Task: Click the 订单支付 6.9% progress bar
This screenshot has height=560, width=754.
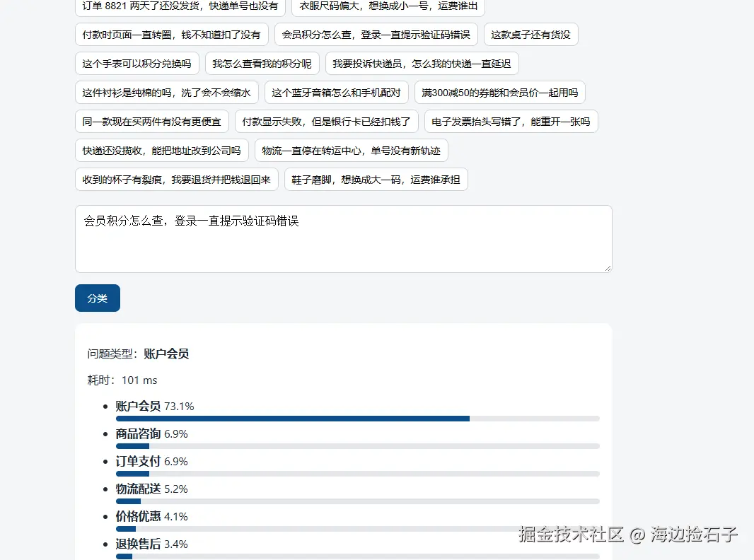Action: click(x=358, y=474)
